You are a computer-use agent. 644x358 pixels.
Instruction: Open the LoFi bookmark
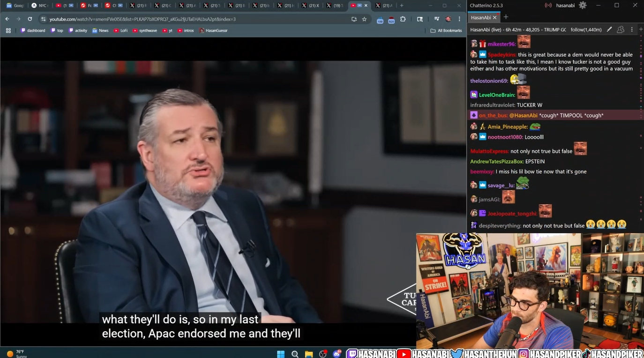[x=120, y=30]
